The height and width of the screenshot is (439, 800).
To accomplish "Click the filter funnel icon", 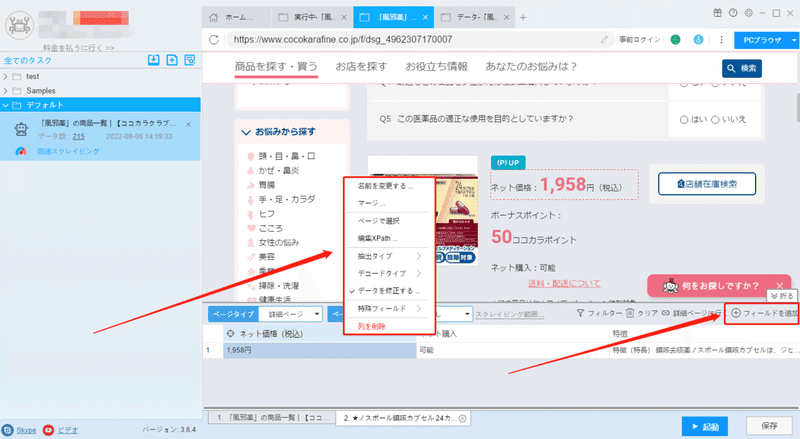I will pyautogui.click(x=580, y=313).
